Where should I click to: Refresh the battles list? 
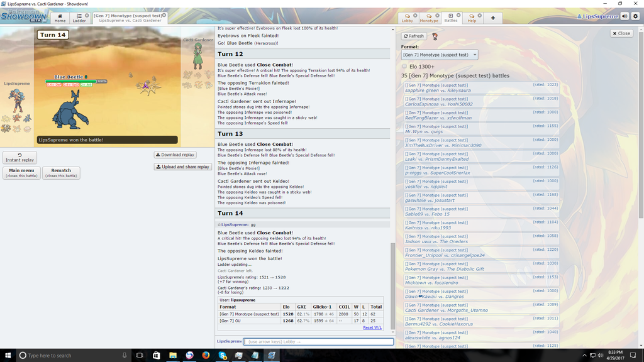pos(414,36)
